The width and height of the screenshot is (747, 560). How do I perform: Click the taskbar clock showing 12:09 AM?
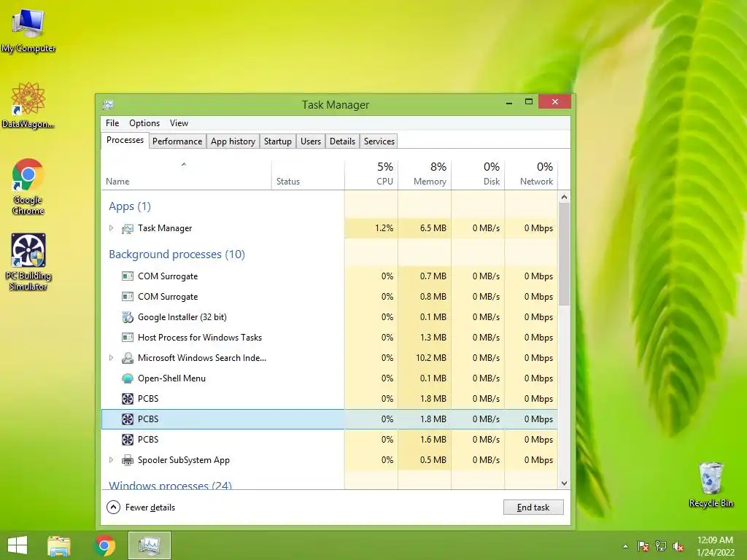point(715,545)
